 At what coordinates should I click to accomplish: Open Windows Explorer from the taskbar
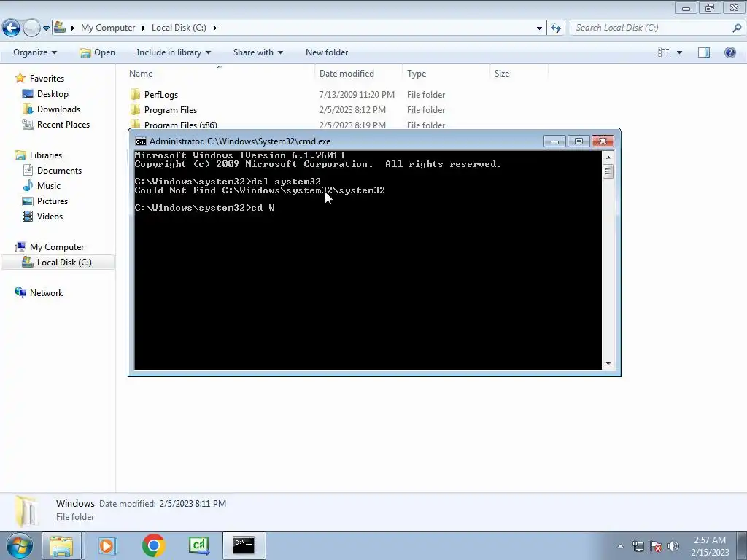(61, 545)
